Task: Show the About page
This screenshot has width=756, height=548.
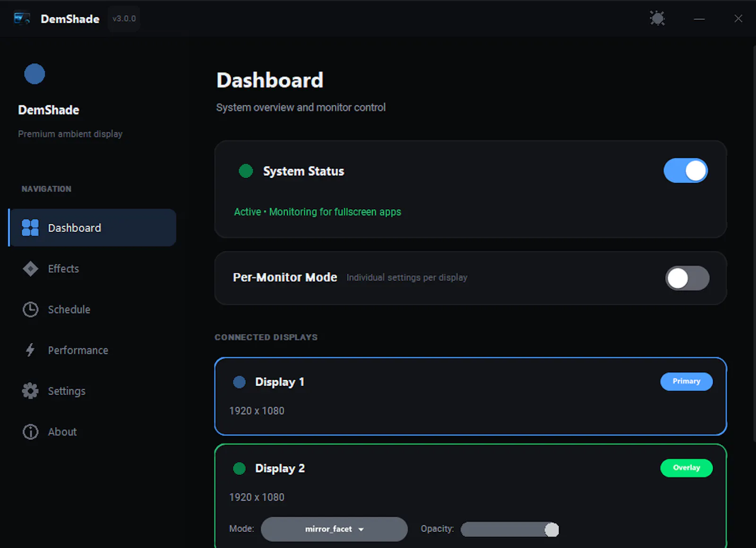Action: [x=92, y=432]
